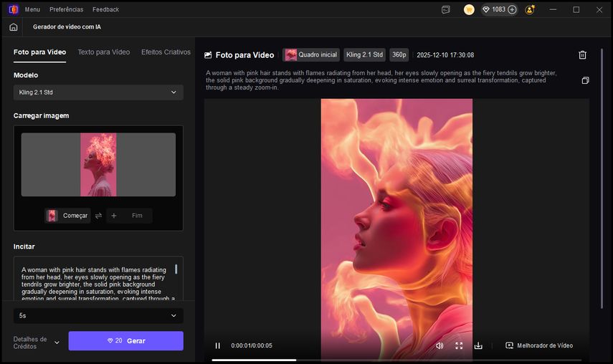Open the Kling 2.1 Std model dropdown

click(98, 92)
